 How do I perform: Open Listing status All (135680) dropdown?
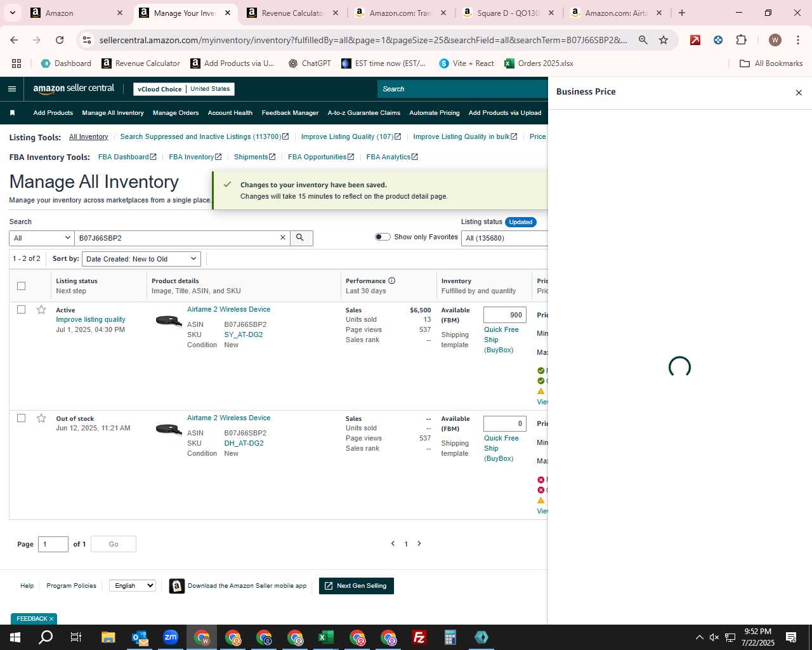[504, 238]
